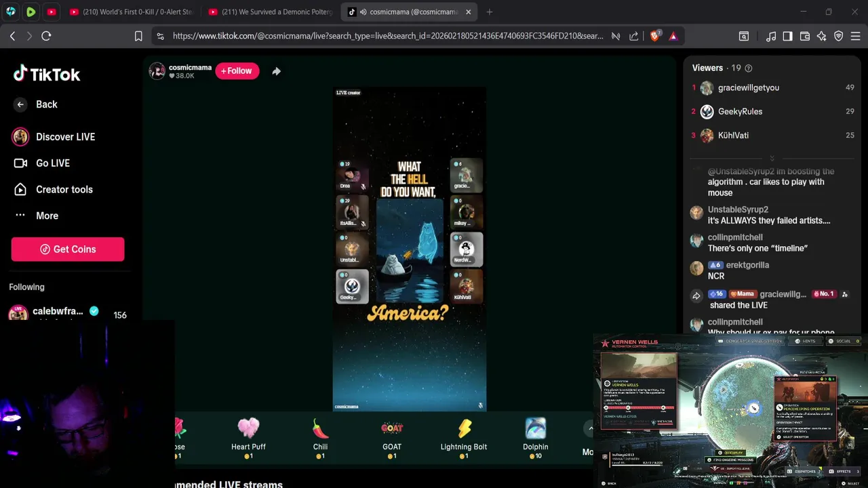Switch to the World's First 0-Kill YouTube tab

[132, 12]
